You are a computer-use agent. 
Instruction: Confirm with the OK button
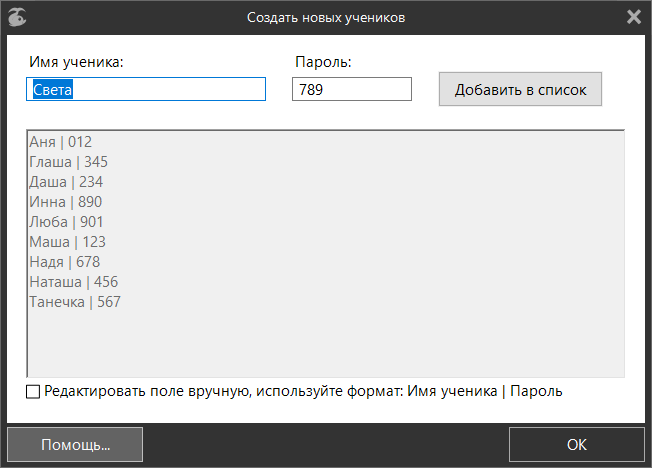coord(577,444)
